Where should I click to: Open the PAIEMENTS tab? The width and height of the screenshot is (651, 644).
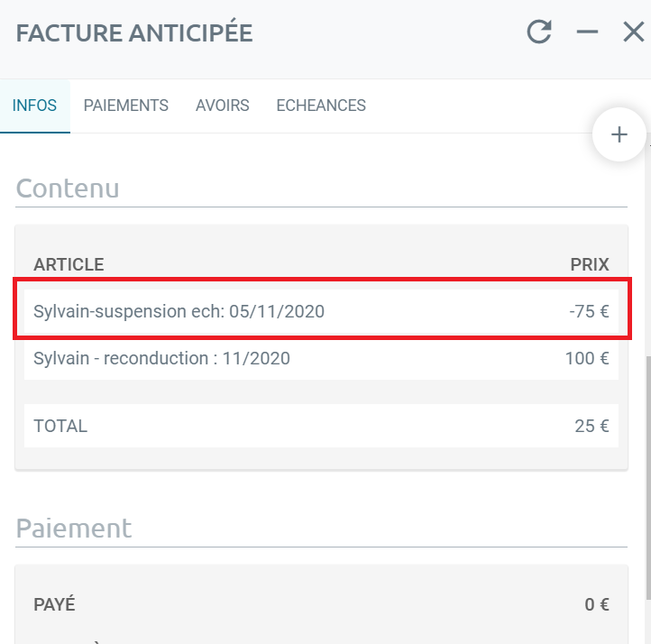pos(126,106)
